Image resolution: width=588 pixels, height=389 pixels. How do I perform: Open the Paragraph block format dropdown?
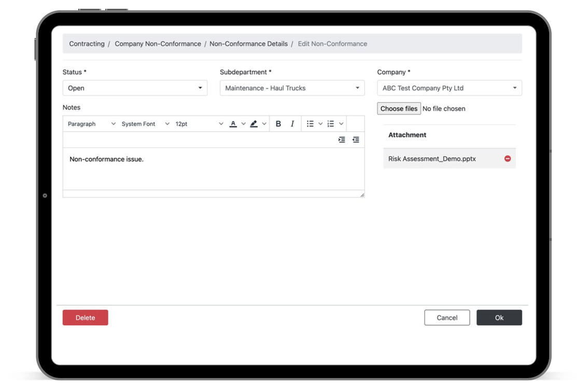tap(91, 124)
